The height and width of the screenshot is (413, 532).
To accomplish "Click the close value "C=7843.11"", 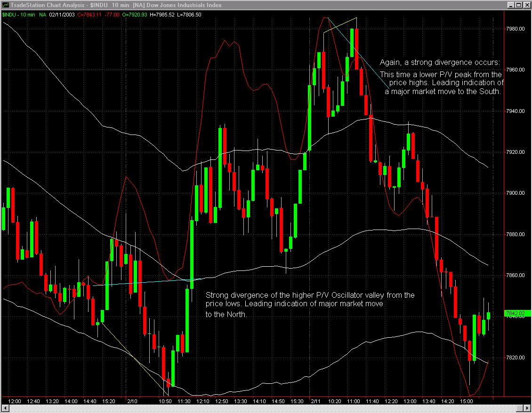I will 89,15.
